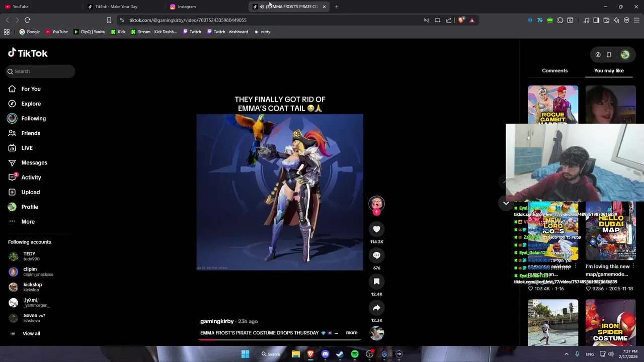Toggle browser sidebar panel icon

point(596,20)
